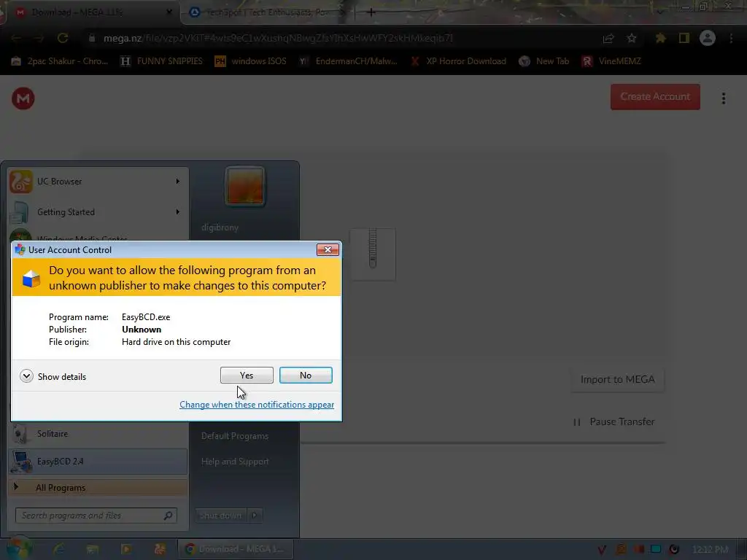The width and height of the screenshot is (747, 560).
Task: Open All Programs list
Action: coord(98,488)
